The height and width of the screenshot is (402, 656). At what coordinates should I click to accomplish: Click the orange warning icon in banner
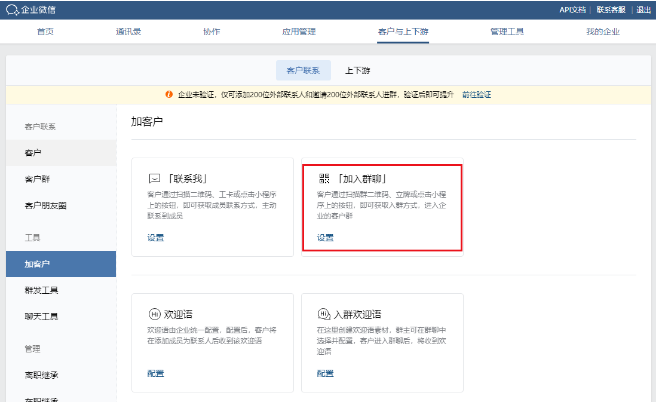point(169,93)
